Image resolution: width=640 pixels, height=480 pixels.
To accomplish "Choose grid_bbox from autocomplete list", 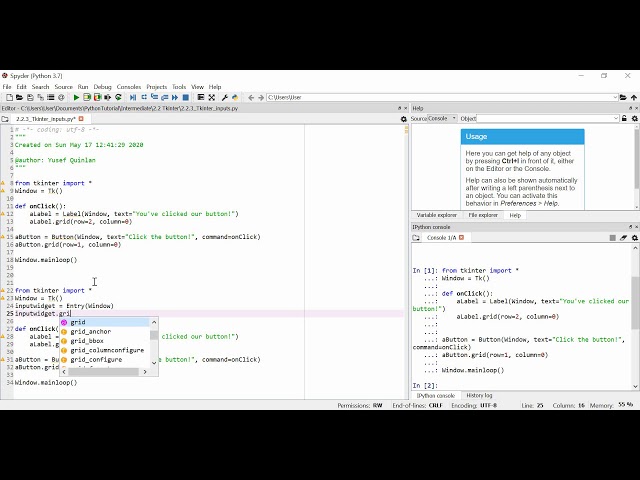I will click(104, 341).
